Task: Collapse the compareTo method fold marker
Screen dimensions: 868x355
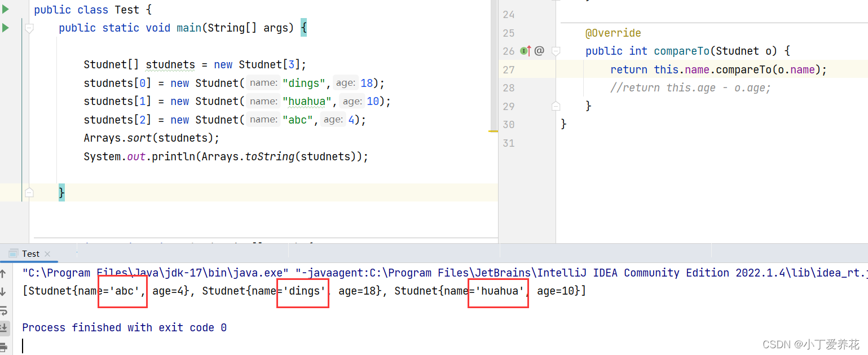Action: (556, 50)
